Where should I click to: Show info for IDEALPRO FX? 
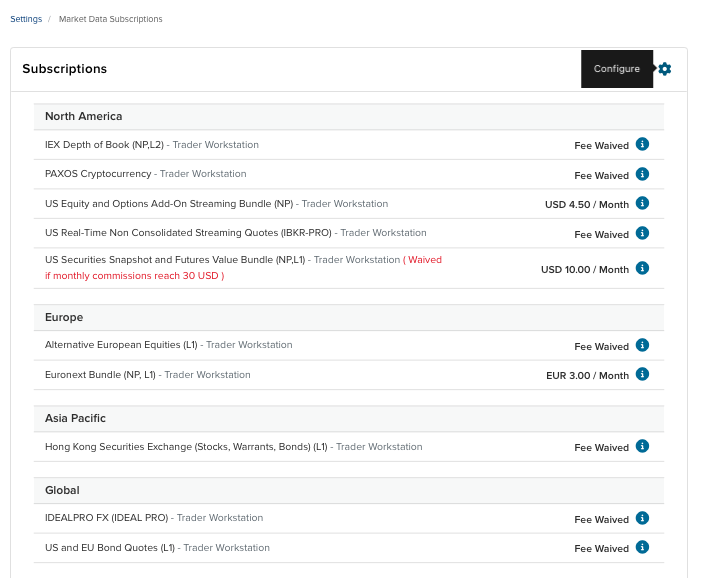pyautogui.click(x=642, y=519)
